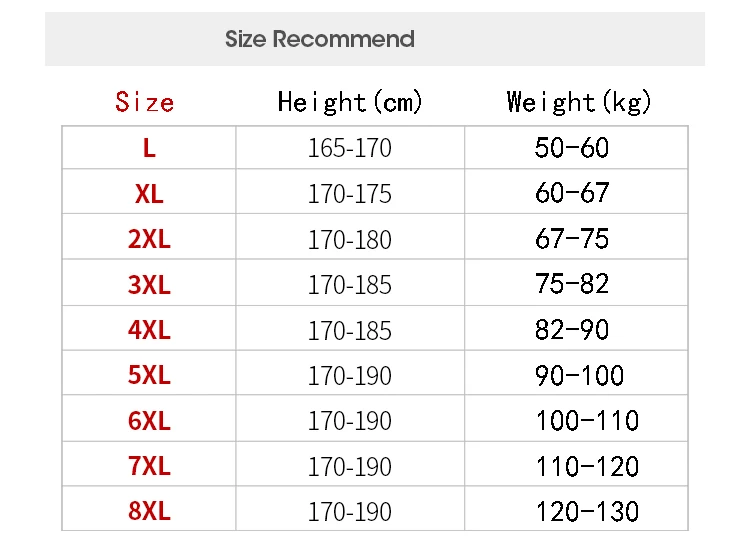This screenshot has height=550, width=750.
Task: Click the 50-60 weight cell
Action: (576, 148)
